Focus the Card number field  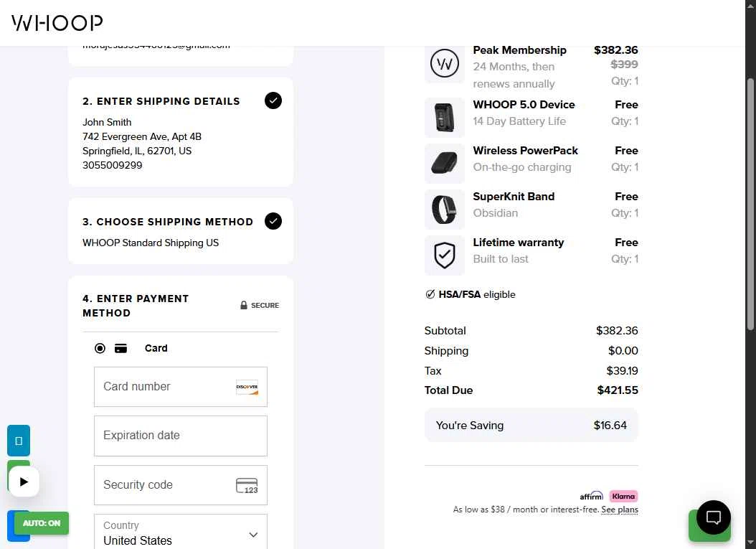coord(180,387)
